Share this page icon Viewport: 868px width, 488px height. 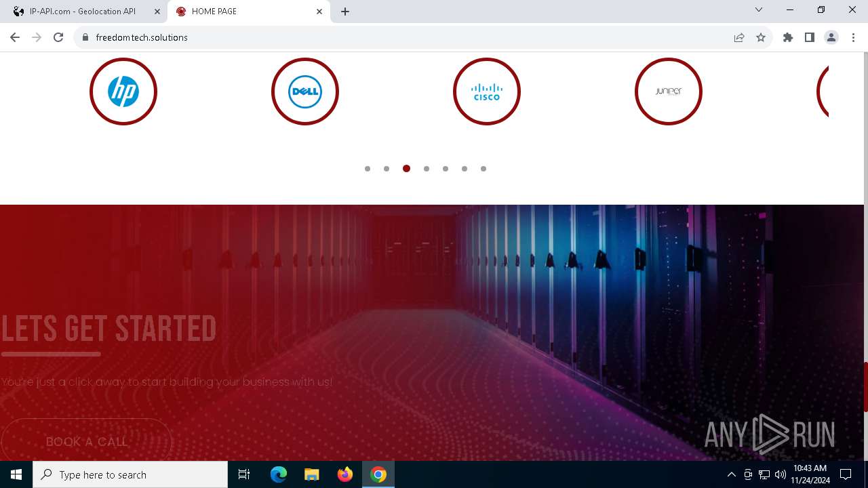point(739,37)
